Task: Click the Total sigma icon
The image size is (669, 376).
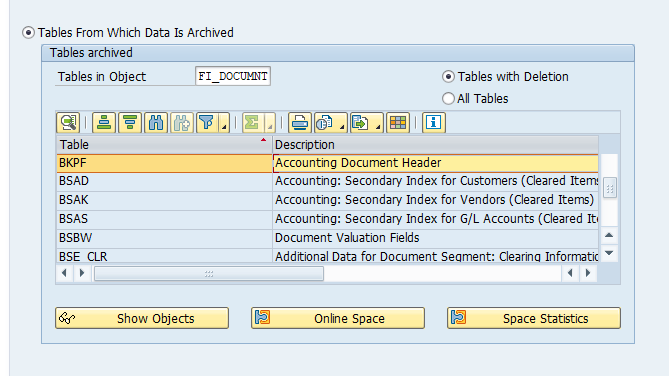Action: click(252, 123)
